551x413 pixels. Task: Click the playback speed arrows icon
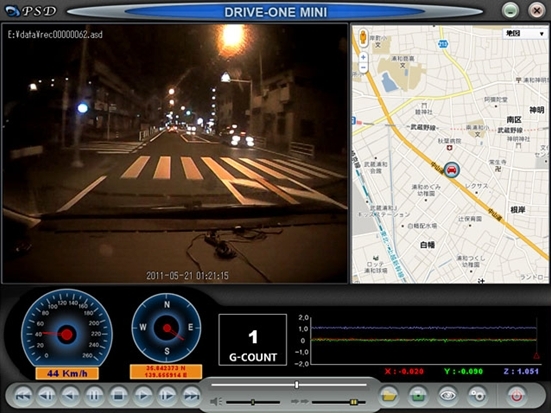(x=300, y=401)
